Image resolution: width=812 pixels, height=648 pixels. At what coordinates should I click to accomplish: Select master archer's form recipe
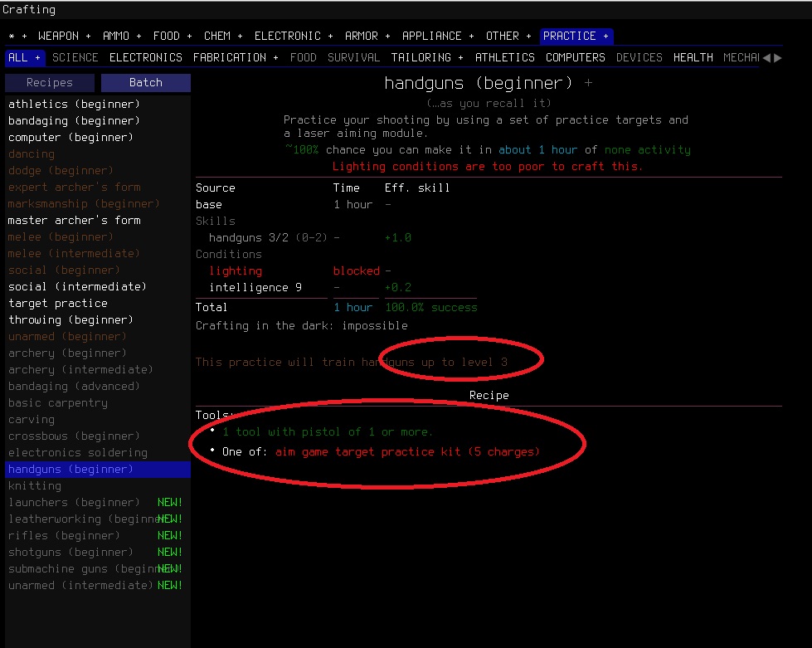[x=98, y=220]
